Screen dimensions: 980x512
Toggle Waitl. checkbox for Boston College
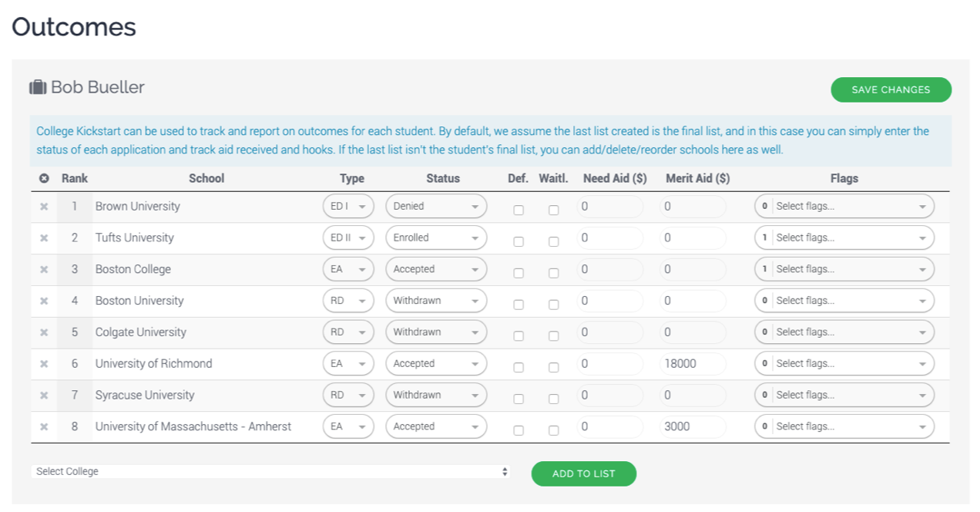pyautogui.click(x=553, y=273)
